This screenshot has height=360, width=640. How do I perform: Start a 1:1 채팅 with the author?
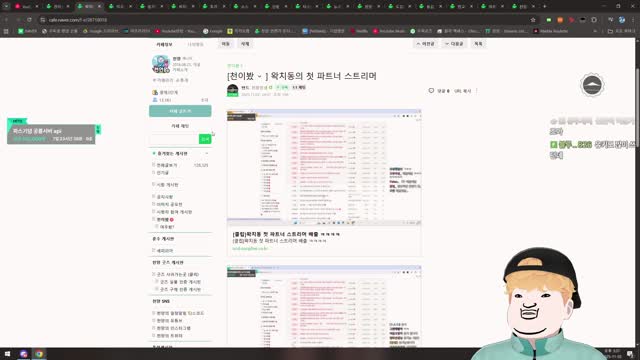[299, 87]
